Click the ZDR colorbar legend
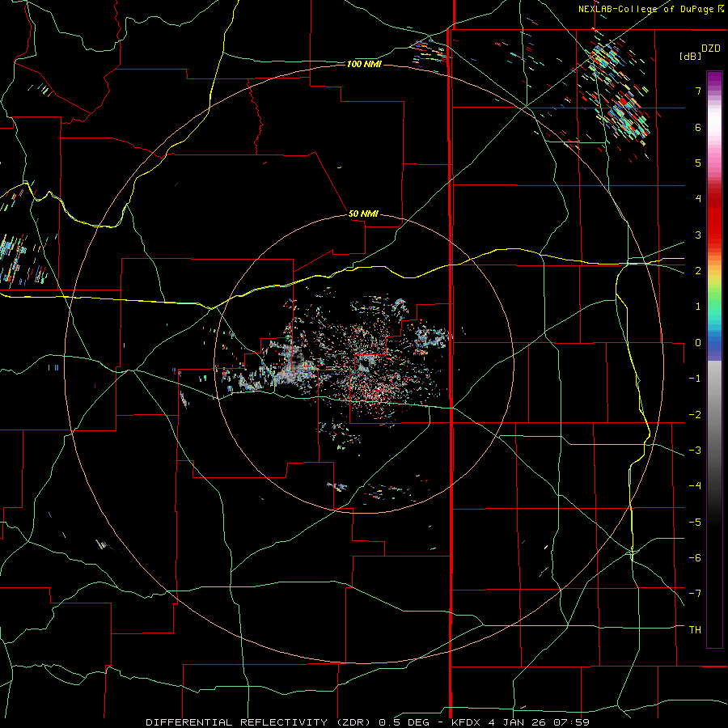728x728 pixels. [714, 359]
